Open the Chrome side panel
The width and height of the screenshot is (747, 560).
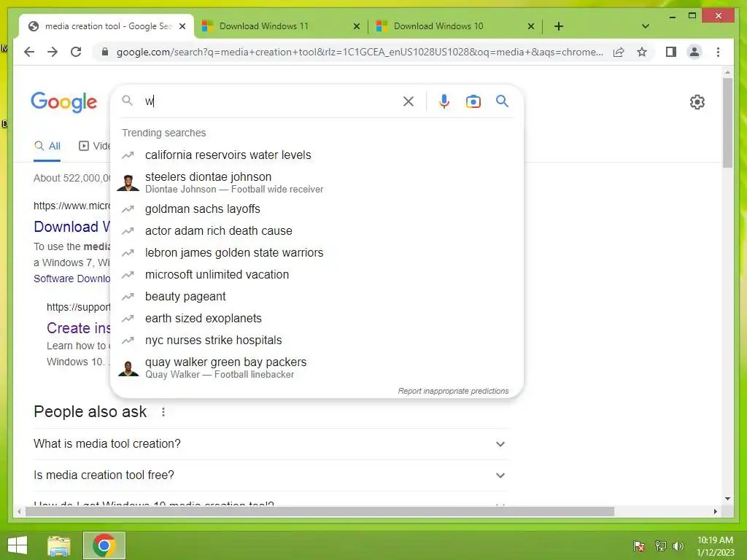click(x=671, y=52)
